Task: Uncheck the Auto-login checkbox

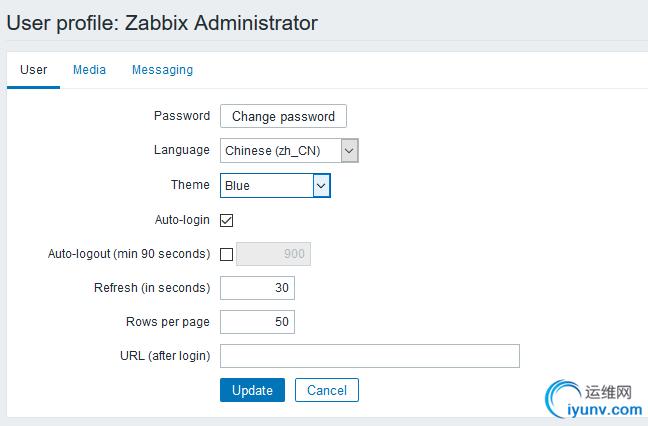Action: pos(226,220)
